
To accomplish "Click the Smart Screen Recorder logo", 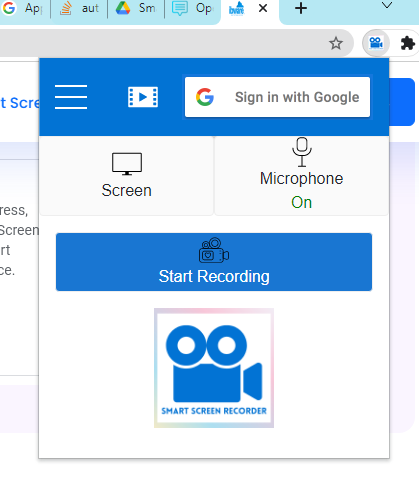I will 214,368.
